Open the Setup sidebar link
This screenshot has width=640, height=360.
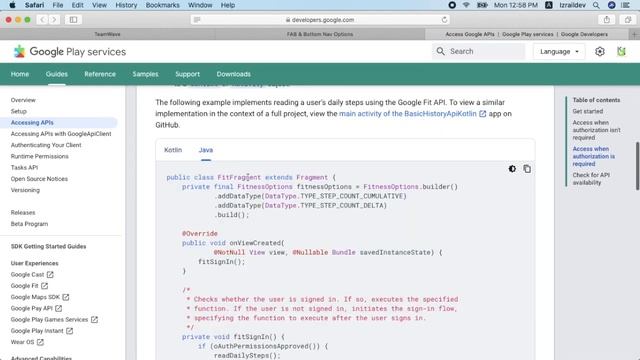click(18, 111)
